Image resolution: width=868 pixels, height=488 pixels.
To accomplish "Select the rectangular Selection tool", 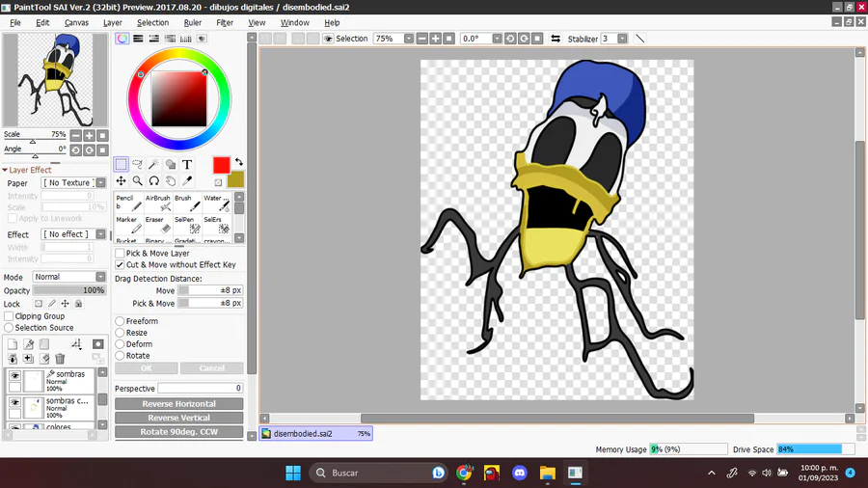I will [121, 164].
